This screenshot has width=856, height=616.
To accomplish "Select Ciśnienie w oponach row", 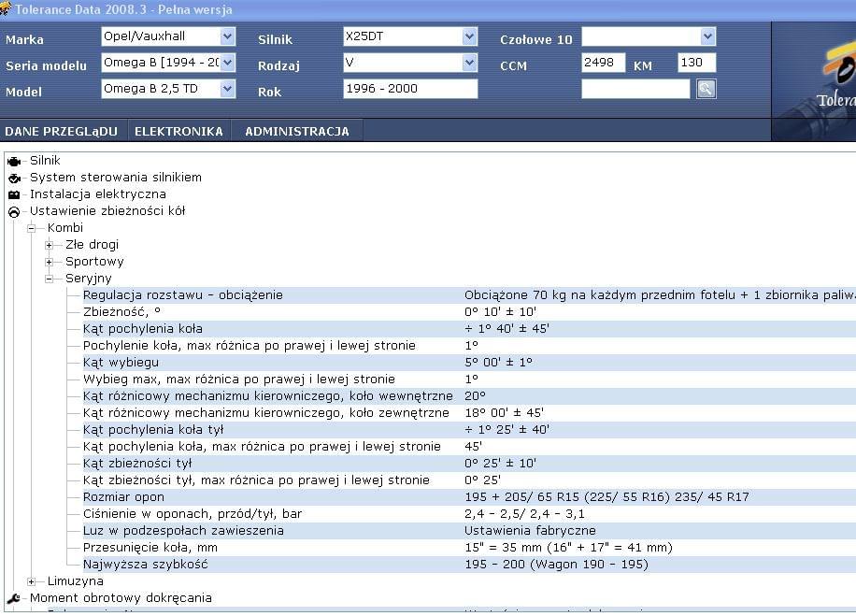I will (x=469, y=514).
